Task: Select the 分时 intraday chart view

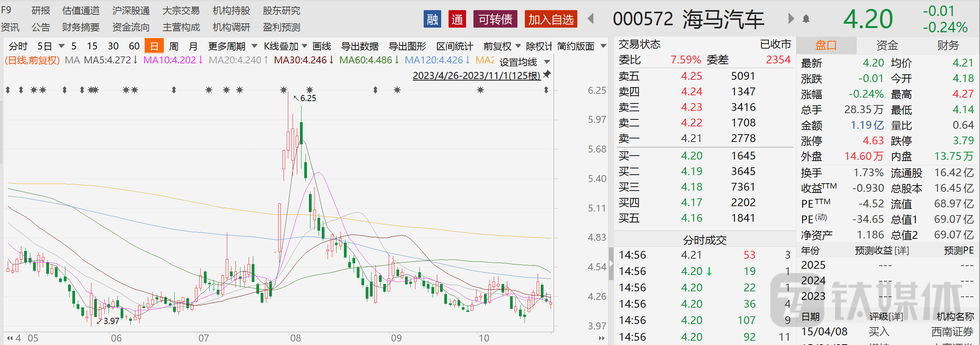Action: point(18,46)
